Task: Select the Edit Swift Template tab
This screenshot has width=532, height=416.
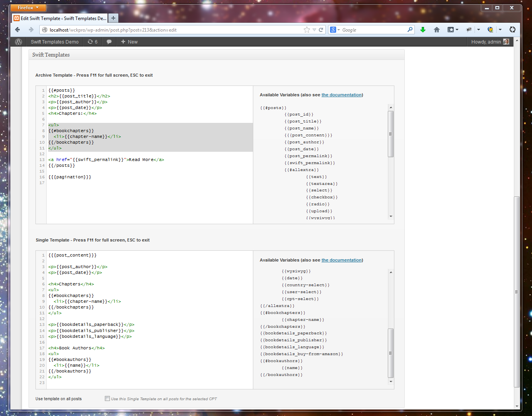Action: pyautogui.click(x=60, y=18)
